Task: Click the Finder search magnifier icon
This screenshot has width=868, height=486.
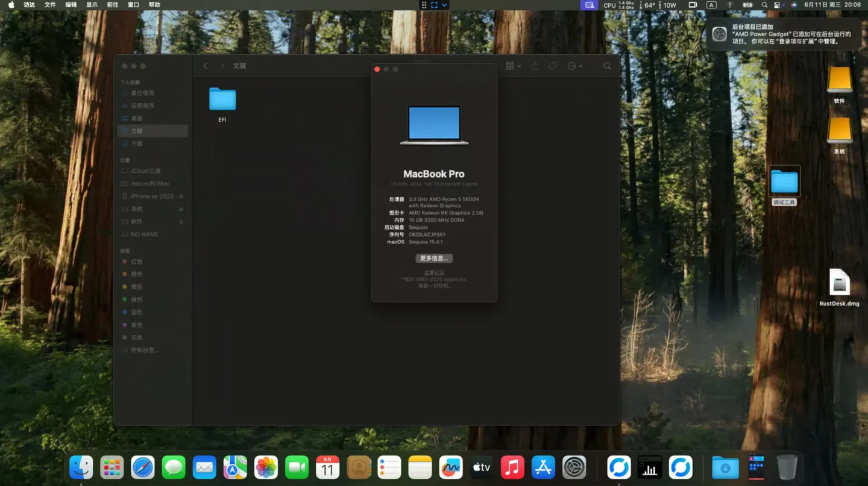Action: (x=607, y=66)
